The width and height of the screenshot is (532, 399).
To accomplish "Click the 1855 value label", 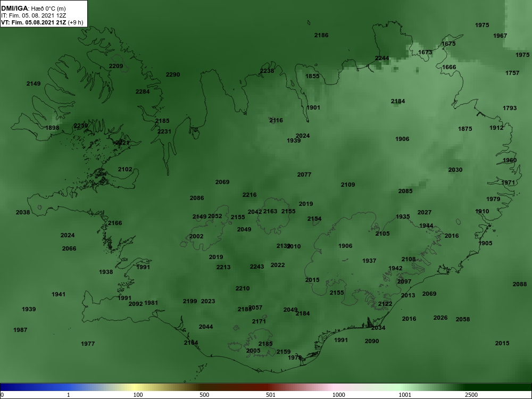I will pos(312,76).
